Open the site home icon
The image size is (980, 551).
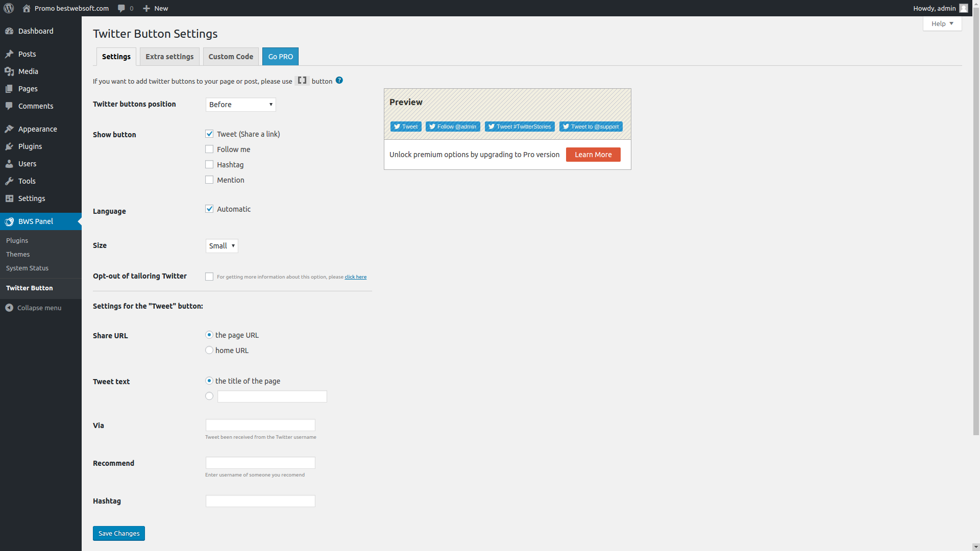point(27,8)
